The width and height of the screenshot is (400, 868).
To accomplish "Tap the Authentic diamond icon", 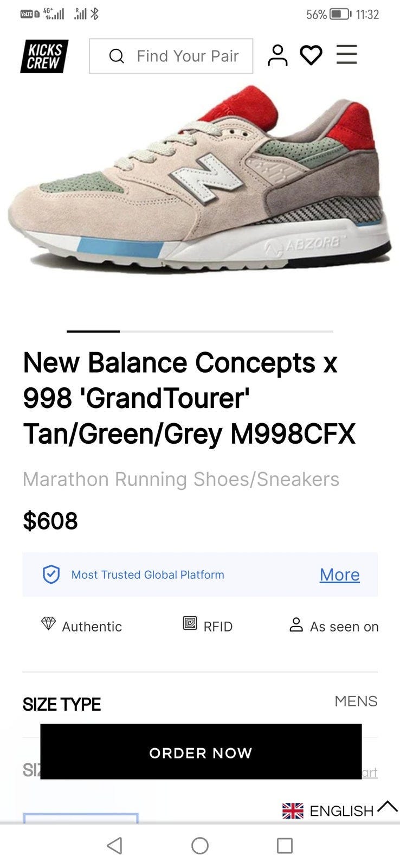I will [x=48, y=624].
